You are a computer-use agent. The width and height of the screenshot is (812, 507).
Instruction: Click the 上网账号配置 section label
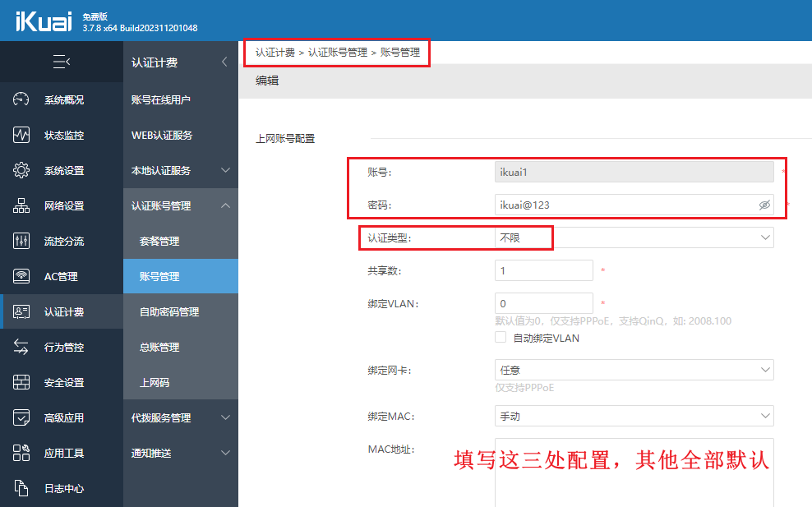coord(285,138)
